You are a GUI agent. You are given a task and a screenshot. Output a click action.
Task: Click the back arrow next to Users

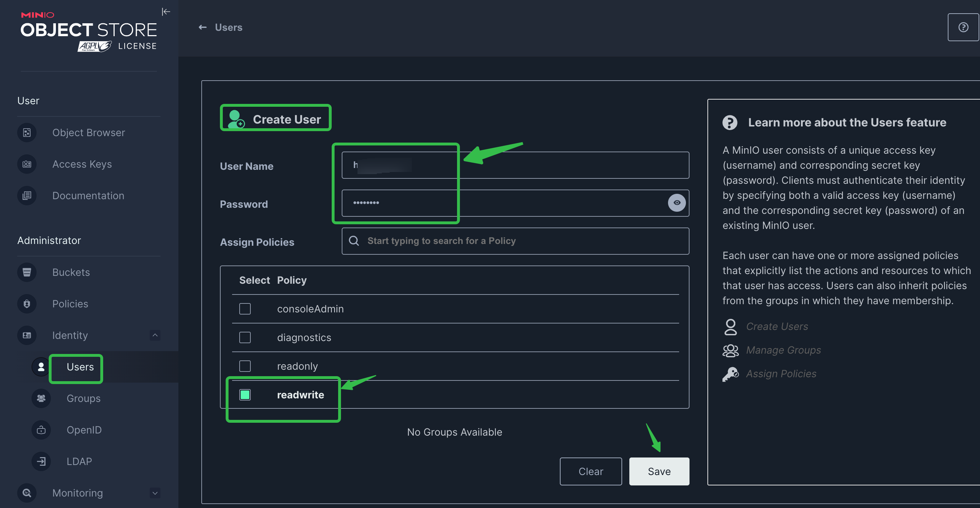202,27
